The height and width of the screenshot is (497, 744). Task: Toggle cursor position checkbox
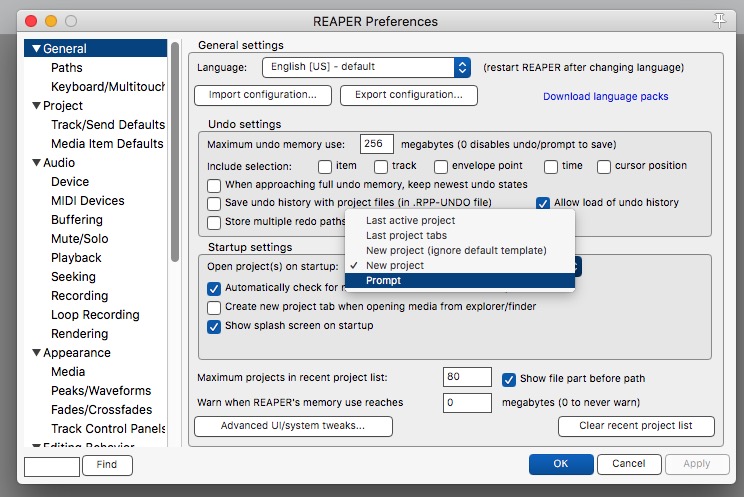pyautogui.click(x=604, y=167)
